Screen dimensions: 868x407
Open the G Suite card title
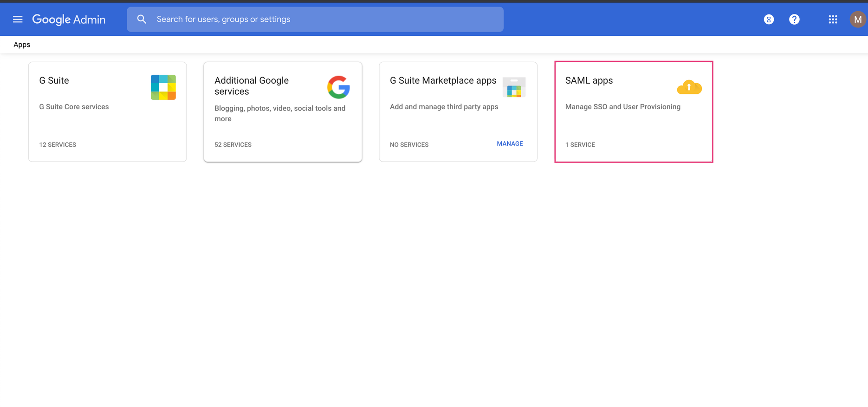(54, 80)
